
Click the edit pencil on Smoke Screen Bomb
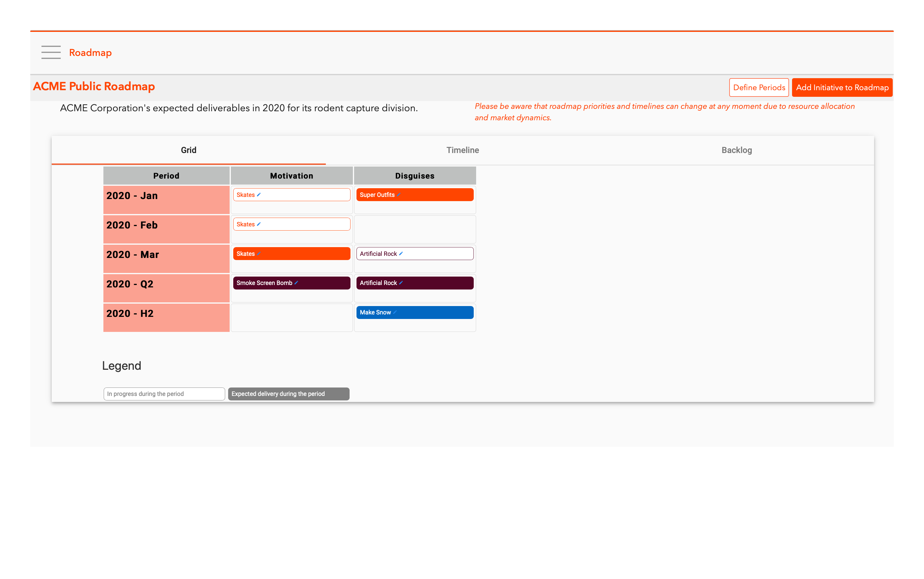pyautogui.click(x=296, y=283)
